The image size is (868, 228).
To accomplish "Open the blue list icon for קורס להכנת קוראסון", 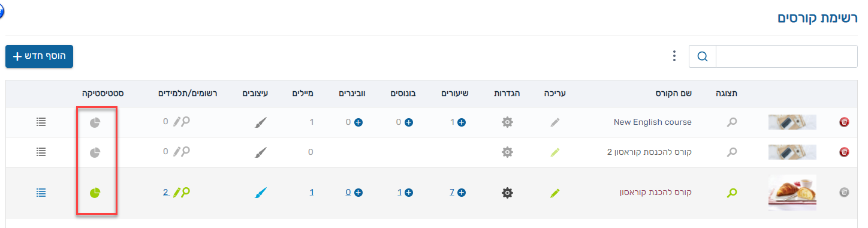I will [x=41, y=193].
